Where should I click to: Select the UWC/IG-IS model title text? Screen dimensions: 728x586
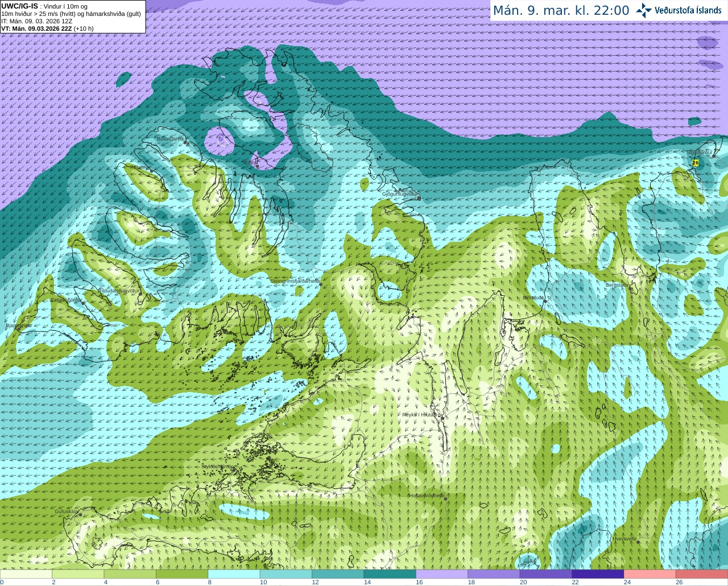[19, 6]
